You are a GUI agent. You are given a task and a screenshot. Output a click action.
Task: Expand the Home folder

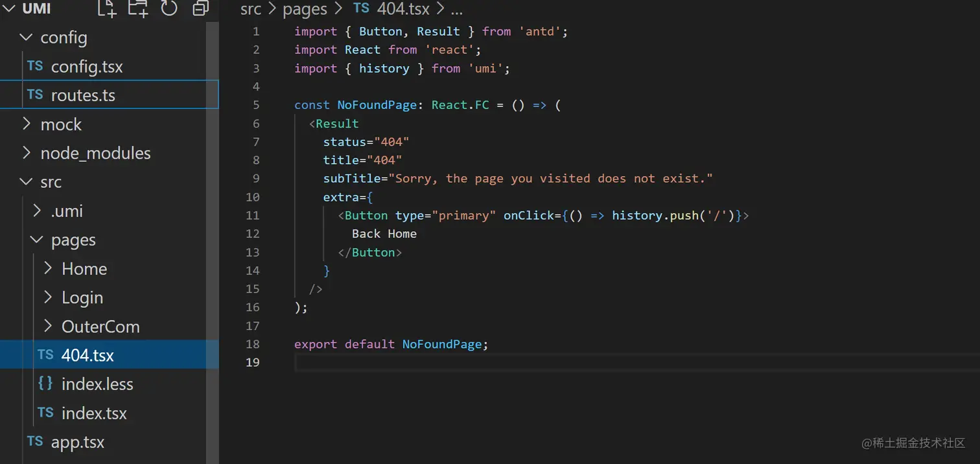[47, 268]
